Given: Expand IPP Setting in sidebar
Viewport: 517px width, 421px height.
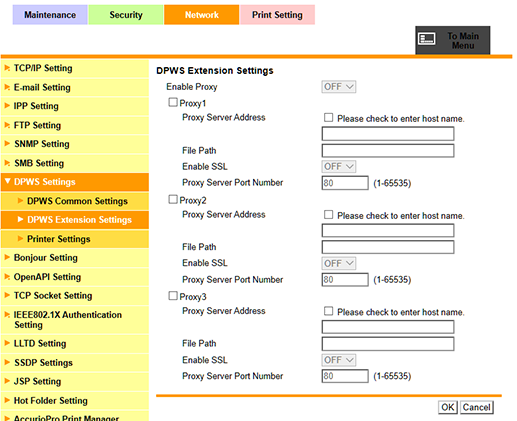Looking at the screenshot, I should click(x=75, y=106).
